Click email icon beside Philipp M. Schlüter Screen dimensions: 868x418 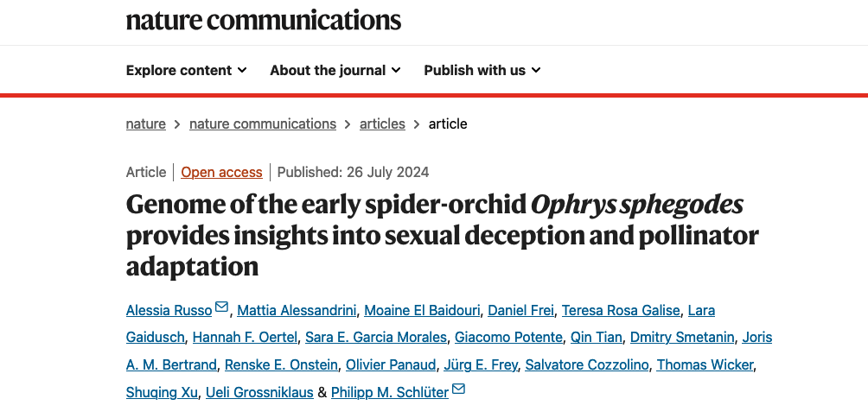458,389
